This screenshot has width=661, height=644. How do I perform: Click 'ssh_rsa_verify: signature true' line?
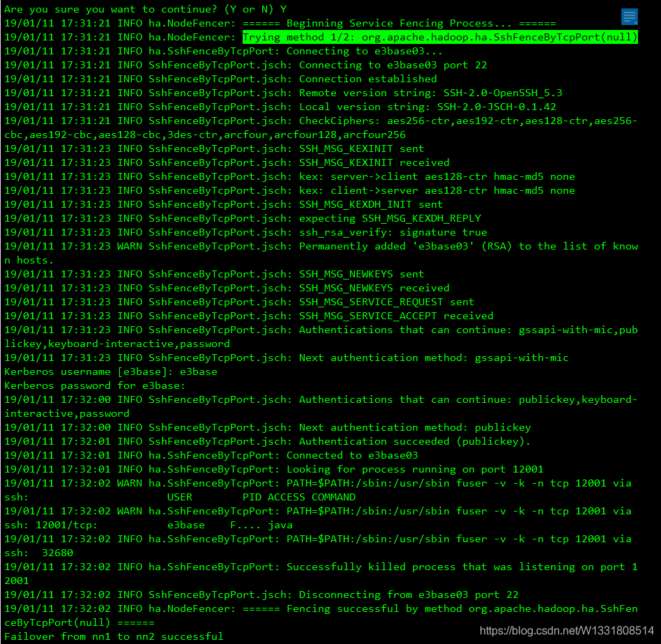coord(245,232)
